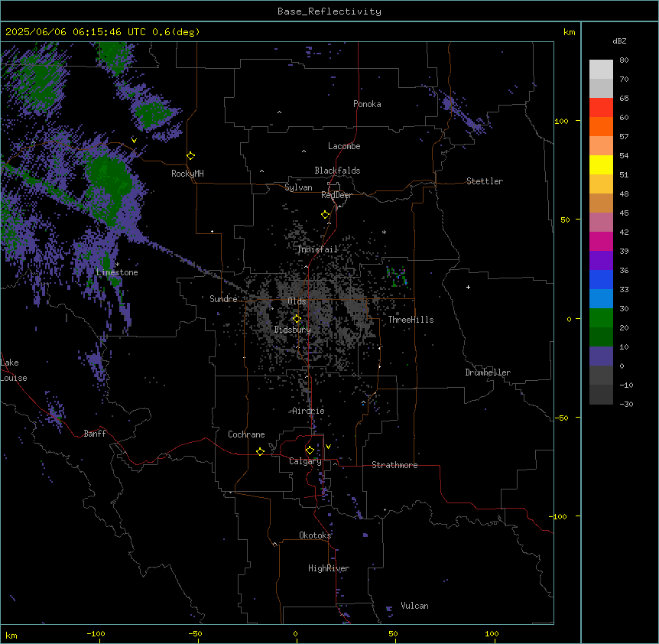Viewport: 659px width, 644px height.
Task: Pick the blue 36–33 dBZ legend swatch
Action: (x=601, y=279)
